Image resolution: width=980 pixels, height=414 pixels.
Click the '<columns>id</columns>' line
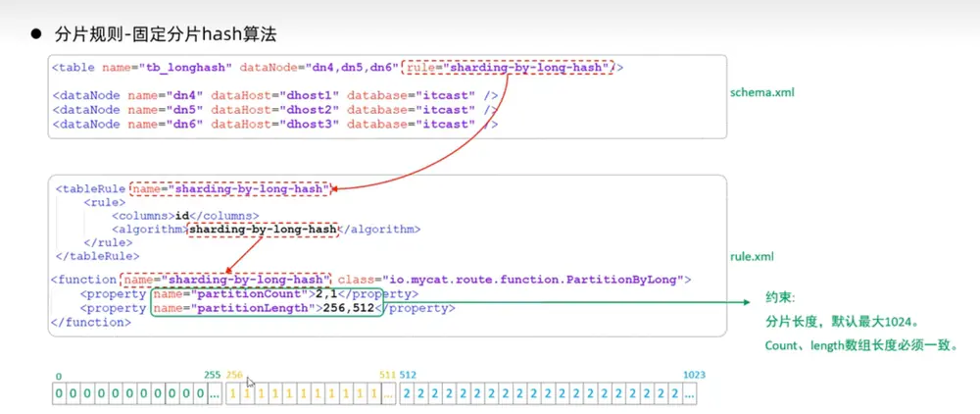click(185, 216)
